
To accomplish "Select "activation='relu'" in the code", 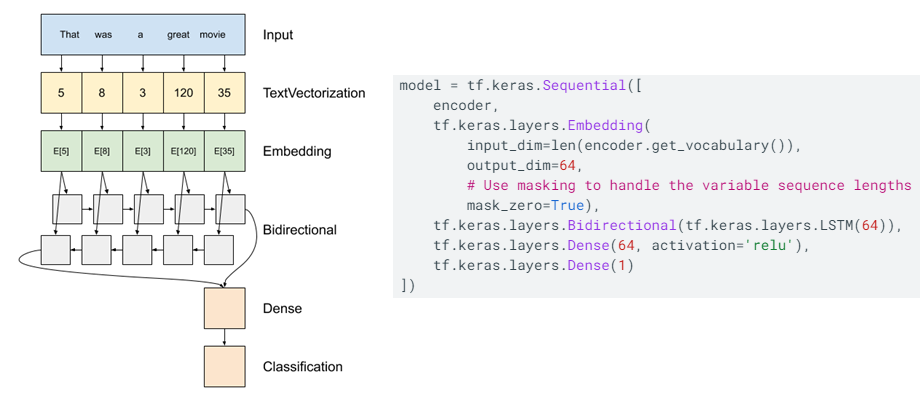I will click(722, 246).
